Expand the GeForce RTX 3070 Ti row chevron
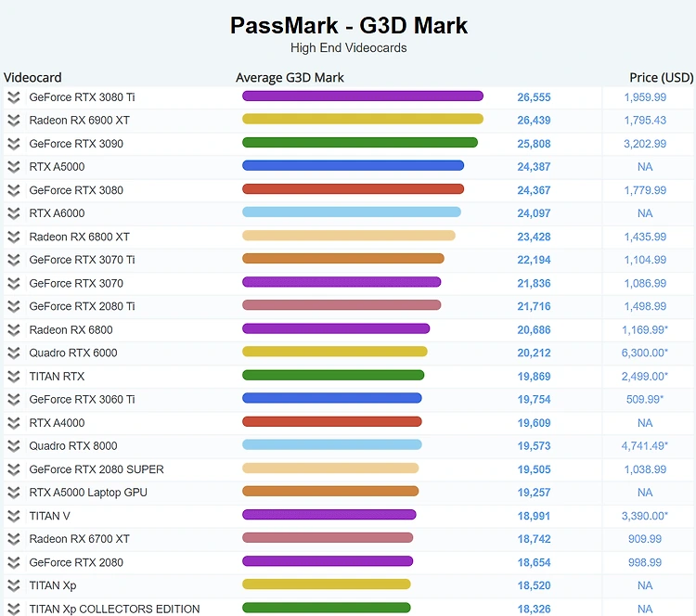 14,260
